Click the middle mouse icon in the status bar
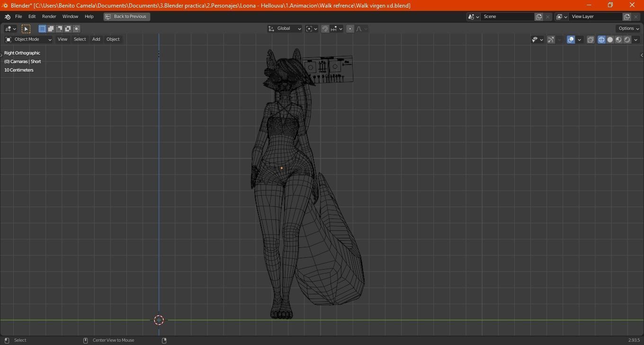The width and height of the screenshot is (644, 345). pos(86,340)
